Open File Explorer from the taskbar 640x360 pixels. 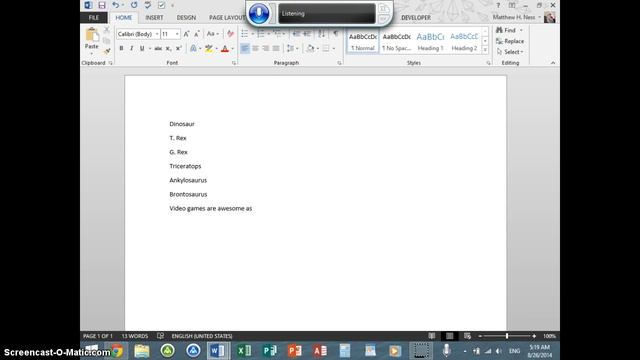click(142, 351)
